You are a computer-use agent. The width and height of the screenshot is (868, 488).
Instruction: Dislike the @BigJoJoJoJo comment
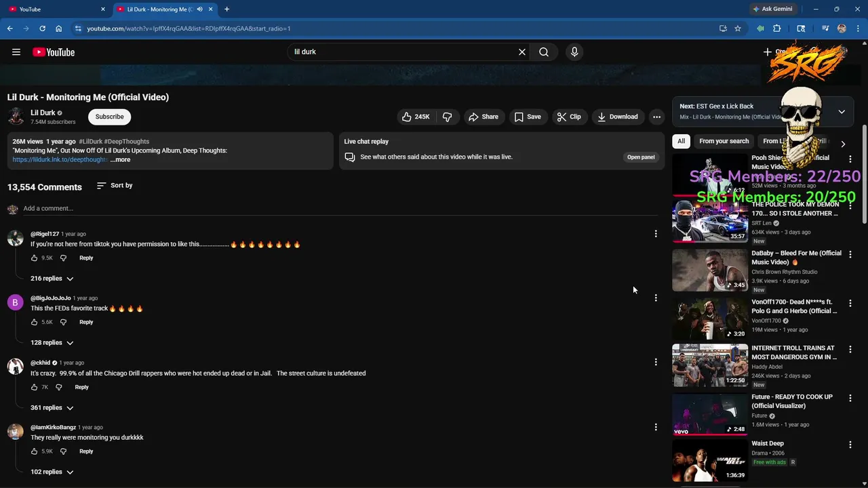[x=63, y=323]
